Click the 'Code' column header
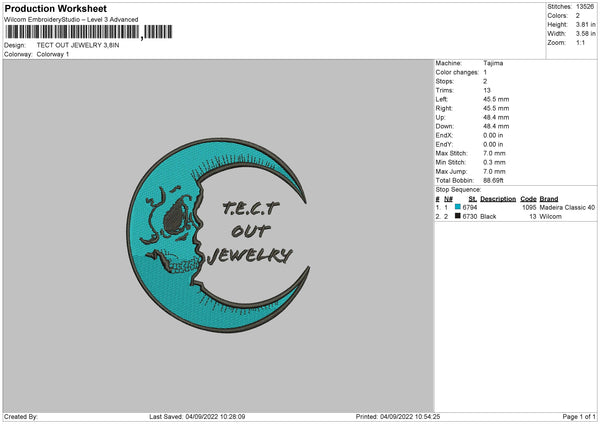 [x=528, y=199]
